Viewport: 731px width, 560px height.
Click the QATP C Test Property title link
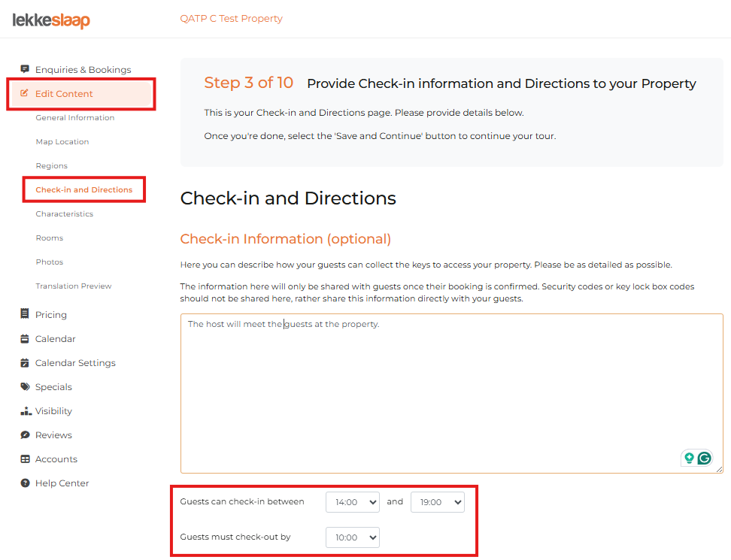[231, 19]
